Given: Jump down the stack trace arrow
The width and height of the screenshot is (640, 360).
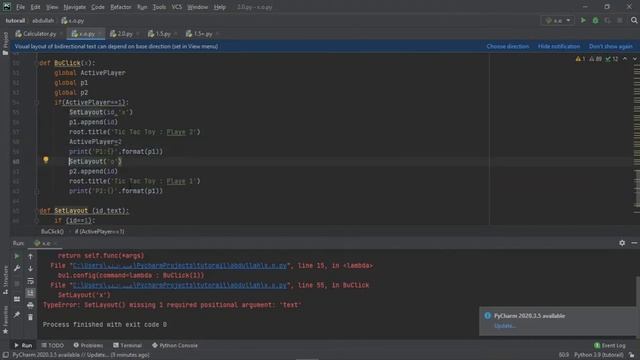Looking at the screenshot, I should pos(30,268).
